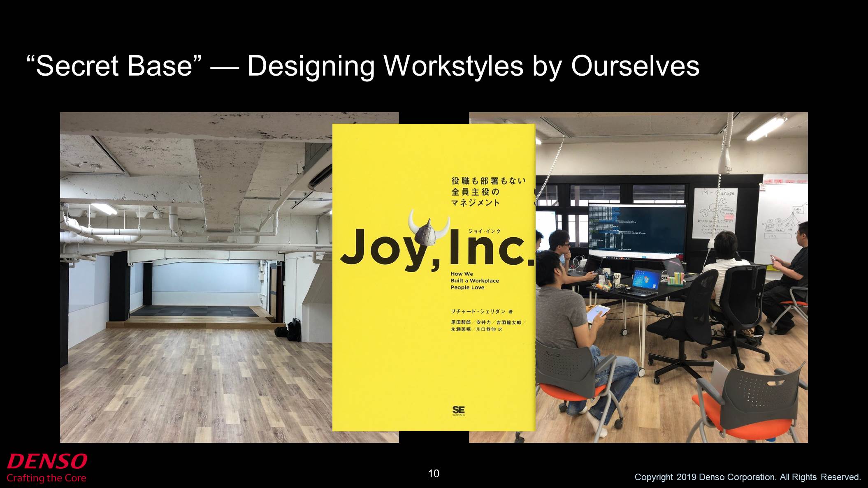This screenshot has height=488, width=868.
Task: Click the Denso Corporation copyright notice
Action: point(747,477)
